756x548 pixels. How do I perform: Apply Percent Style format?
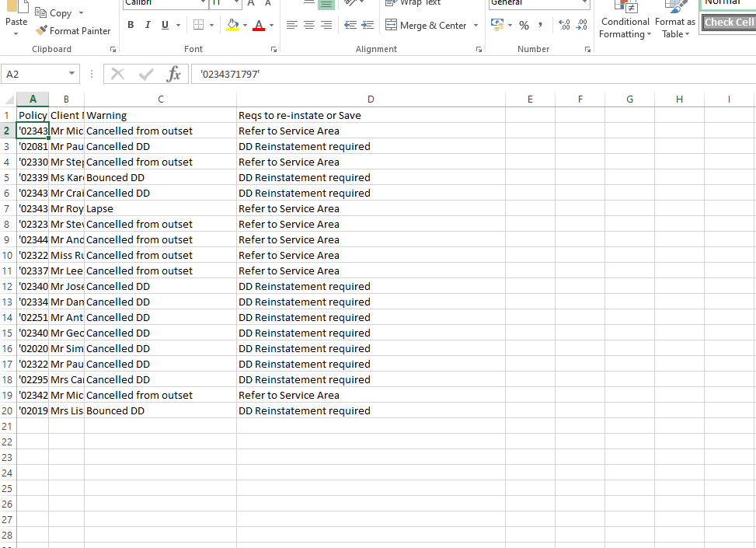pyautogui.click(x=524, y=25)
